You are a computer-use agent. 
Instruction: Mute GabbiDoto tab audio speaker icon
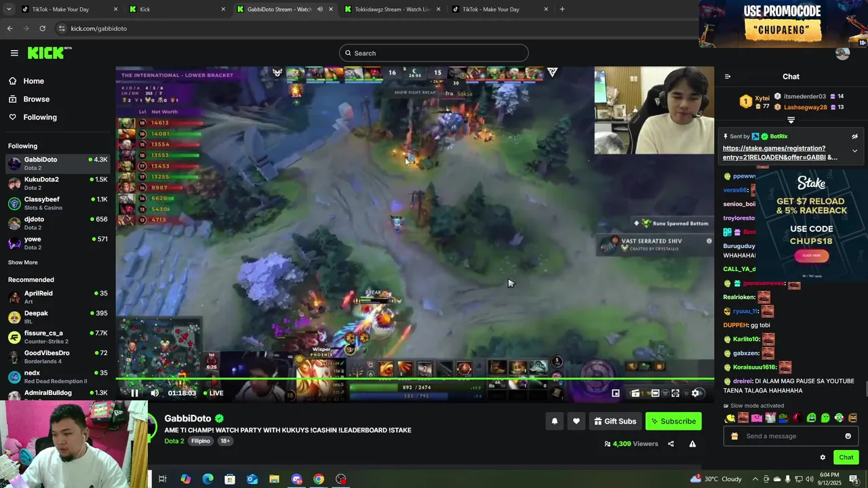(x=319, y=9)
